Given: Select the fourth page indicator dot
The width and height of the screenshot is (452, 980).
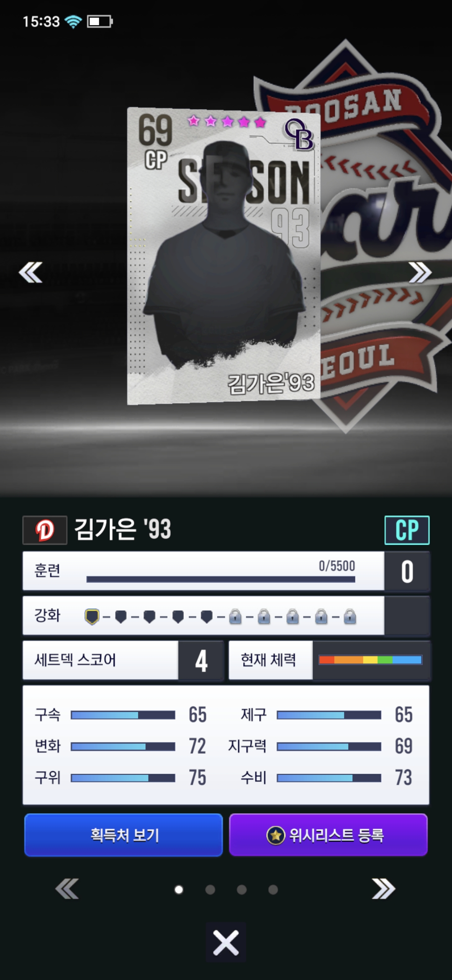Looking at the screenshot, I should [x=273, y=890].
